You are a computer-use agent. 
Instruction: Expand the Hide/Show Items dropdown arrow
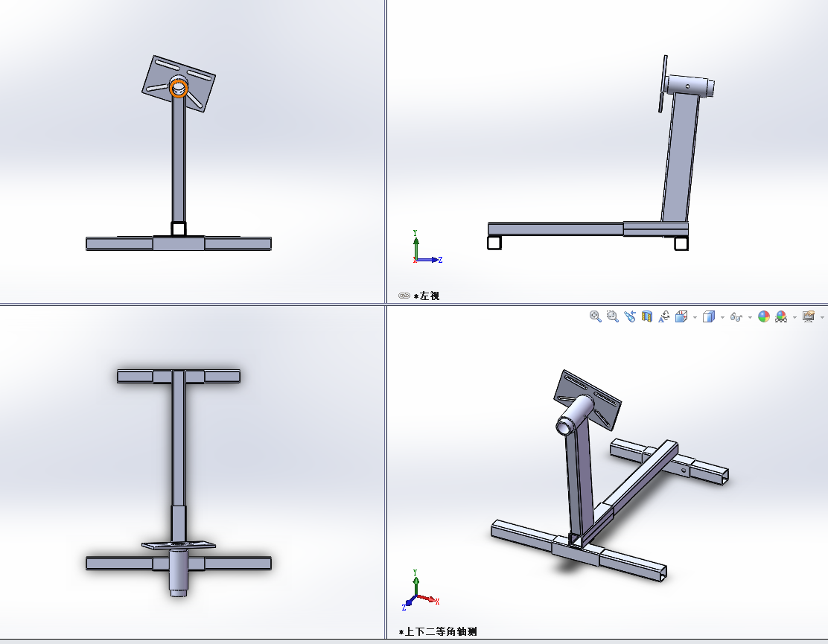[750, 317]
